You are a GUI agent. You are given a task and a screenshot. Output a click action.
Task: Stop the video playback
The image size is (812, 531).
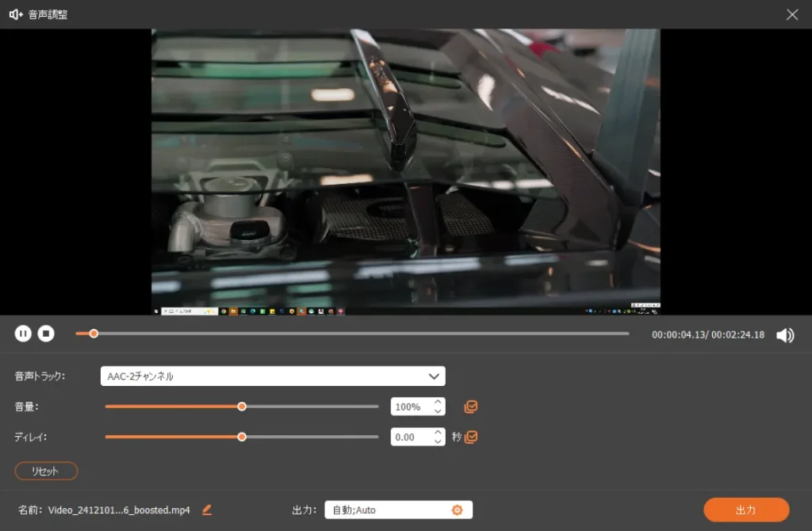click(x=46, y=334)
